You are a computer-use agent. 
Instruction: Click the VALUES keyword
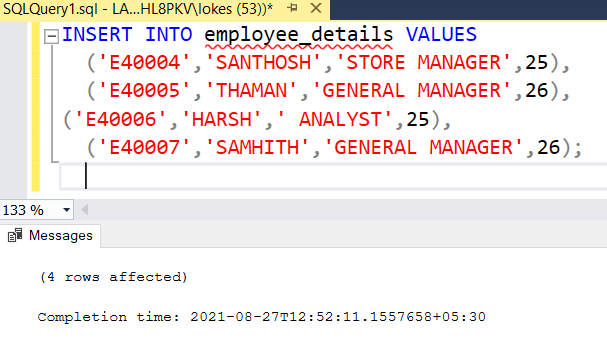click(441, 34)
